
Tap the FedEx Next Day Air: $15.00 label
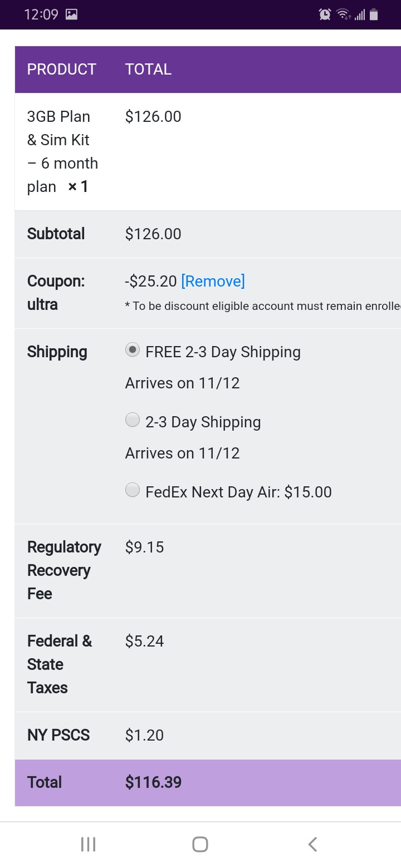pos(238,492)
